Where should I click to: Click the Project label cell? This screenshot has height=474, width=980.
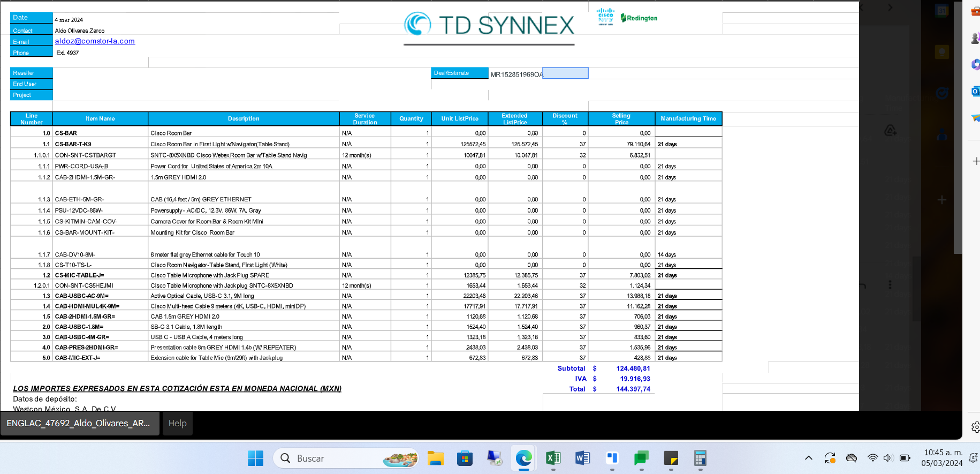click(x=32, y=95)
